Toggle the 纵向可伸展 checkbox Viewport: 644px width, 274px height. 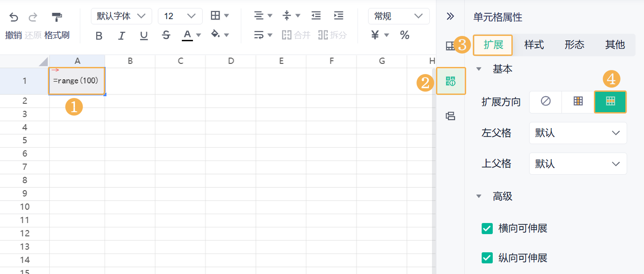click(x=487, y=258)
